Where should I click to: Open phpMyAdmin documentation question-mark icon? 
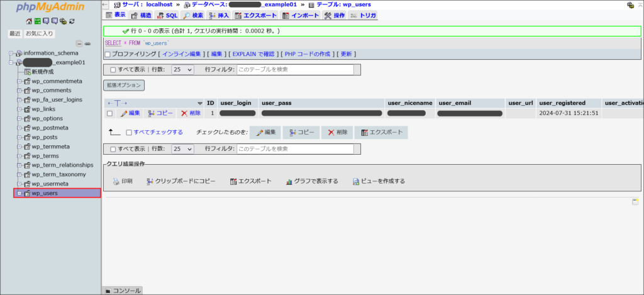point(46,21)
